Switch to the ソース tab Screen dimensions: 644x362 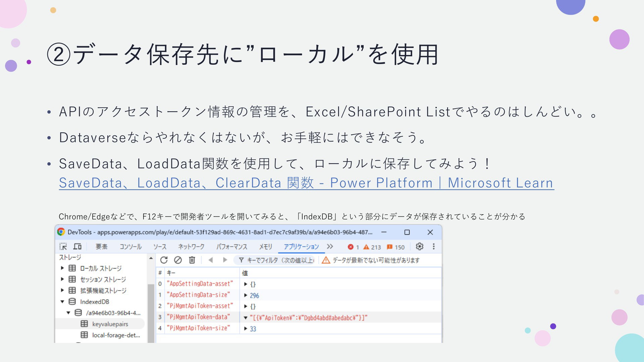tap(160, 247)
